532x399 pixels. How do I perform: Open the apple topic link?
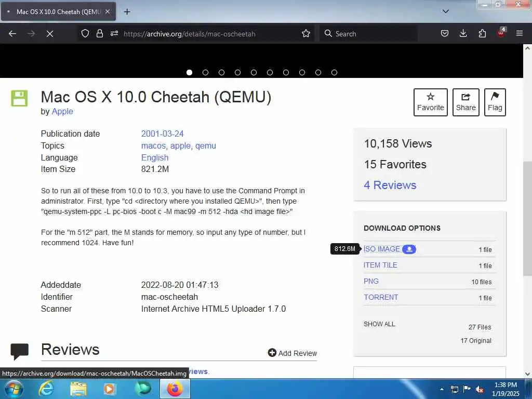tap(180, 145)
